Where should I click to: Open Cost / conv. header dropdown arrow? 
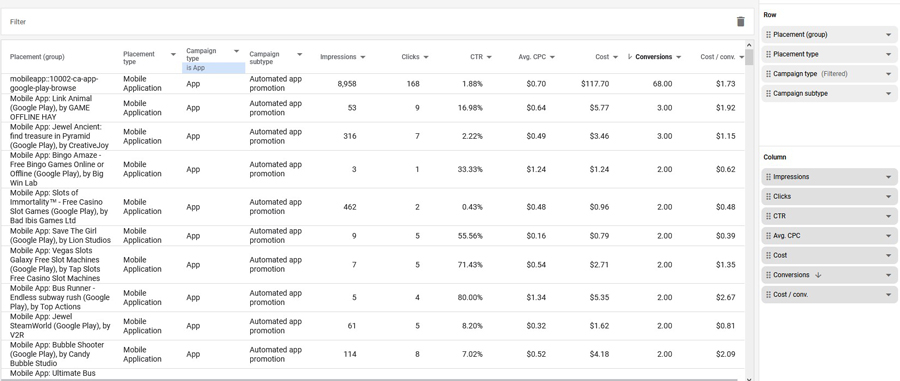tap(742, 57)
